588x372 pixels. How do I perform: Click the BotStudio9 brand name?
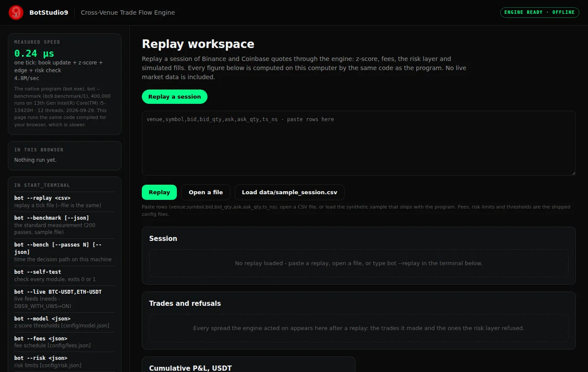tap(48, 13)
